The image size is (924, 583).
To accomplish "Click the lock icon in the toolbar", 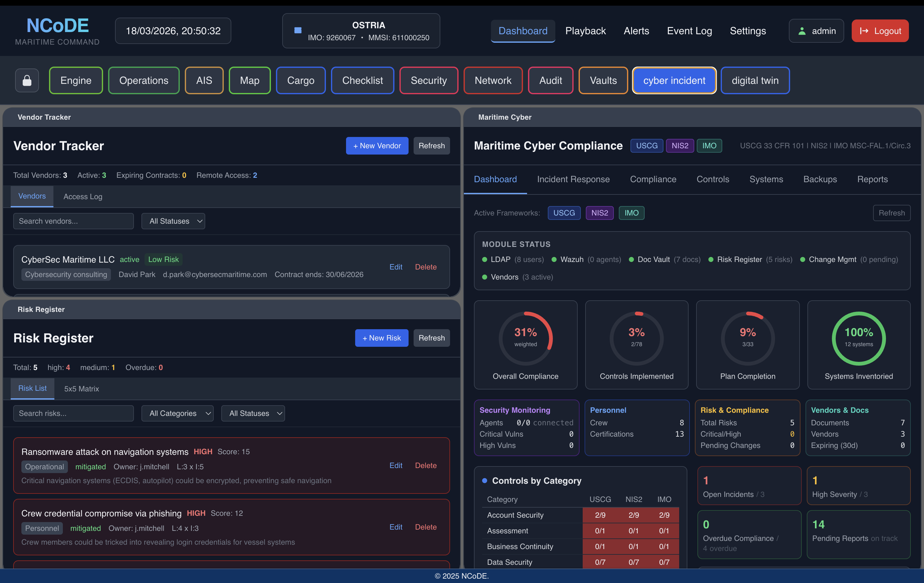I will tap(26, 80).
